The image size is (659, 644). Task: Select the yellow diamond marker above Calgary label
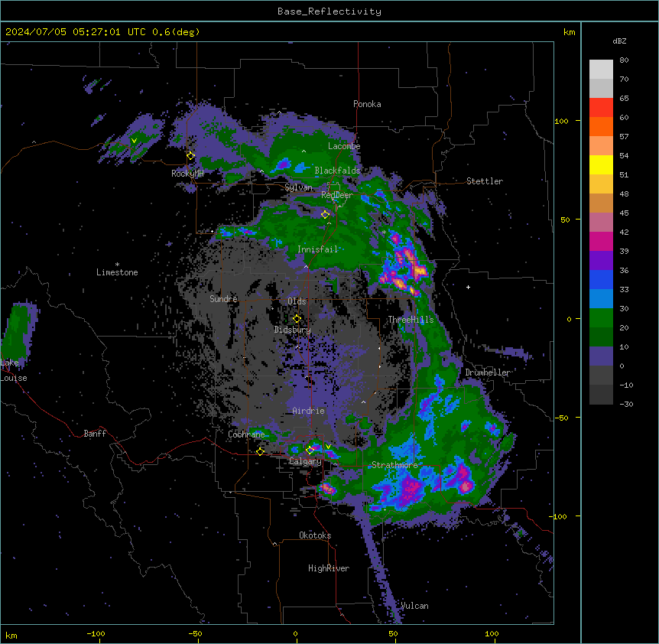point(310,450)
